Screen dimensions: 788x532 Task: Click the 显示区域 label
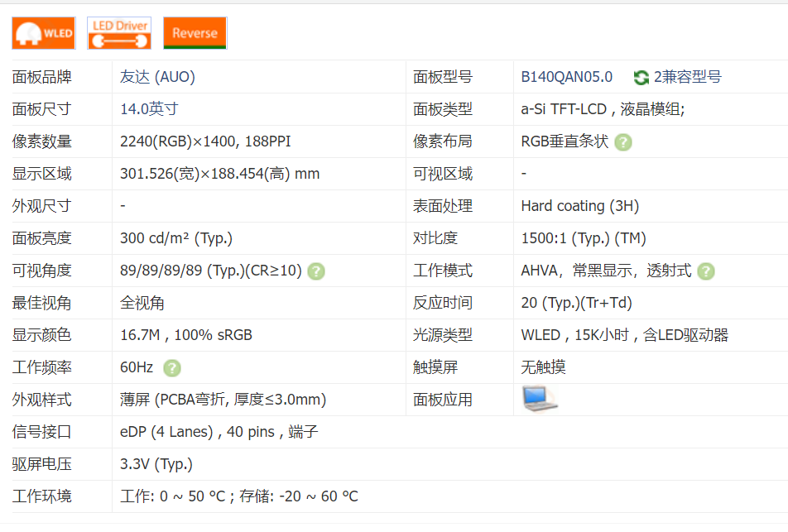click(41, 174)
